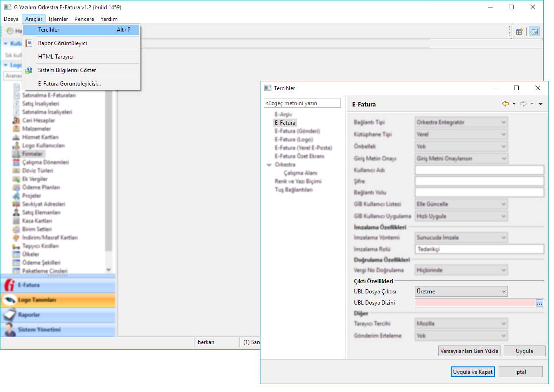This screenshot has width=554, height=392.
Task: Click the Cari Hesaplar icon
Action: [x=16, y=120]
